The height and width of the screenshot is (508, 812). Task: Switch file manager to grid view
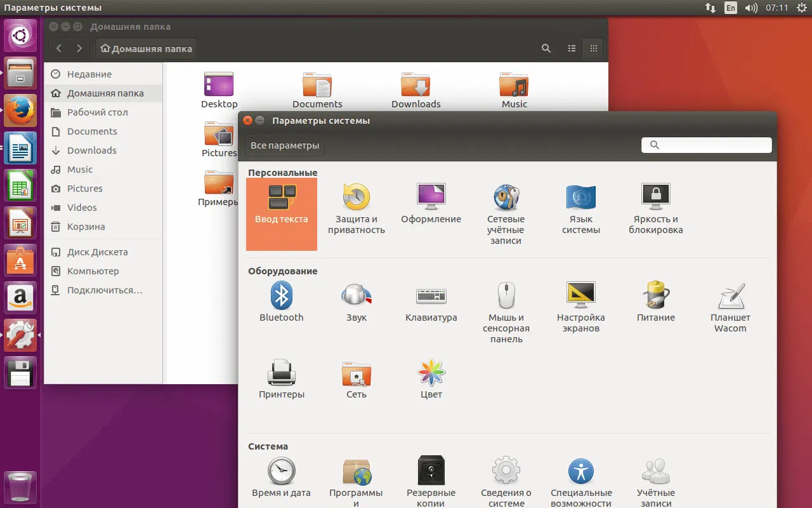tap(593, 48)
